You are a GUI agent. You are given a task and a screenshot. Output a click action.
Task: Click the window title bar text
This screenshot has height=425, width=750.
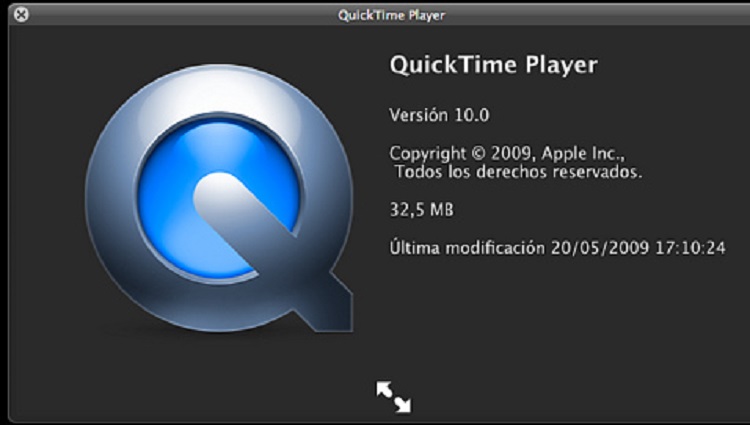tap(390, 15)
